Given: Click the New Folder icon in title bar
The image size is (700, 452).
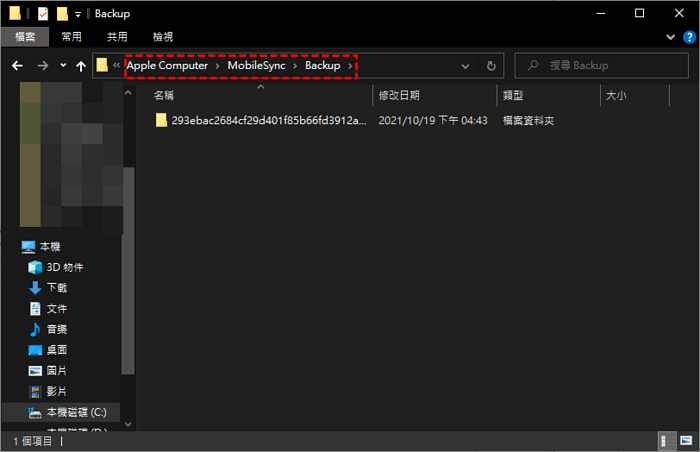Looking at the screenshot, I should (62, 14).
